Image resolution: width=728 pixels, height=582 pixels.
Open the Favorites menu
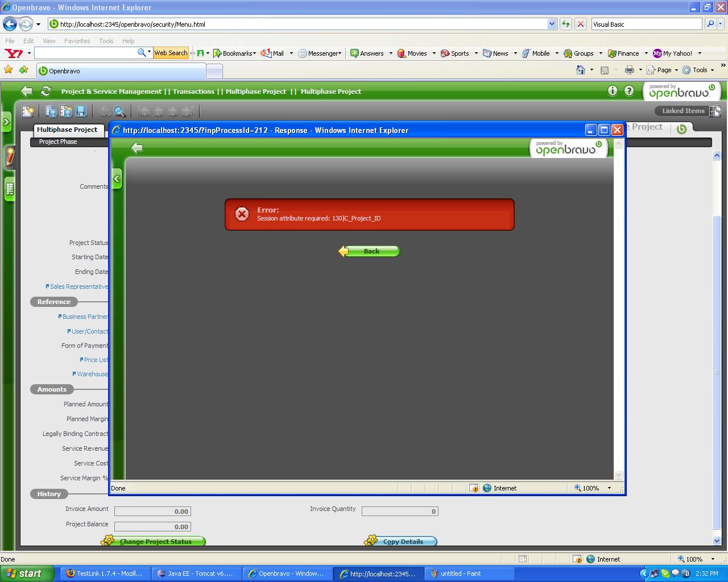coord(77,41)
